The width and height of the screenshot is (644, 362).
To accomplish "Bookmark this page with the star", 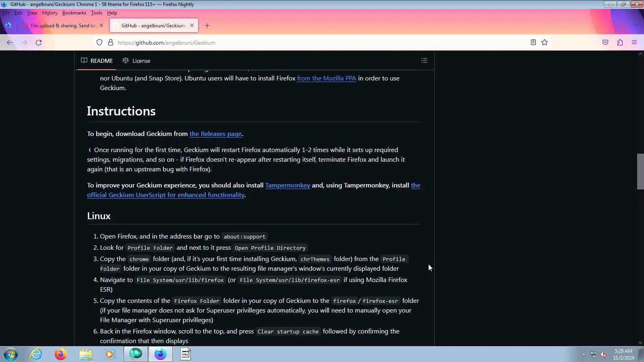I will [545, 42].
